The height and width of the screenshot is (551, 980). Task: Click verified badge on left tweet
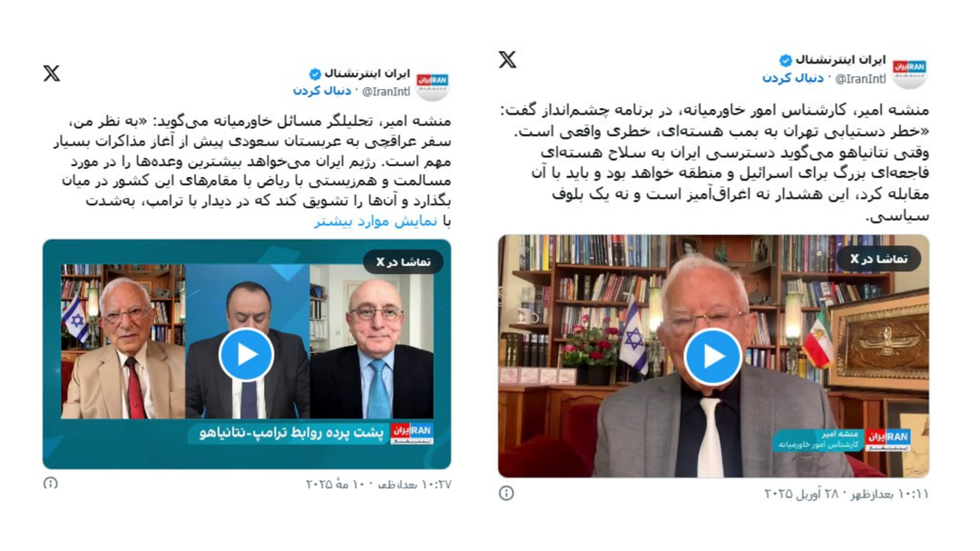pyautogui.click(x=315, y=74)
